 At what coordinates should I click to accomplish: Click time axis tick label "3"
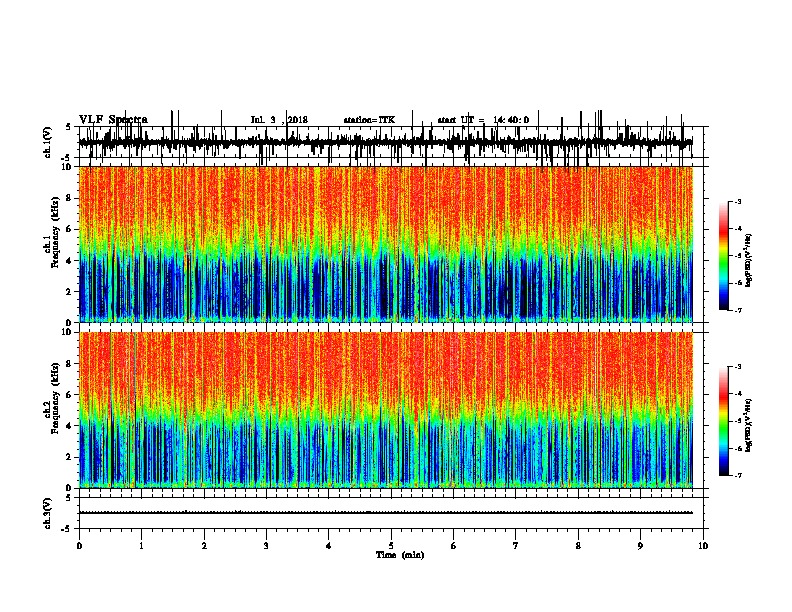pos(266,546)
